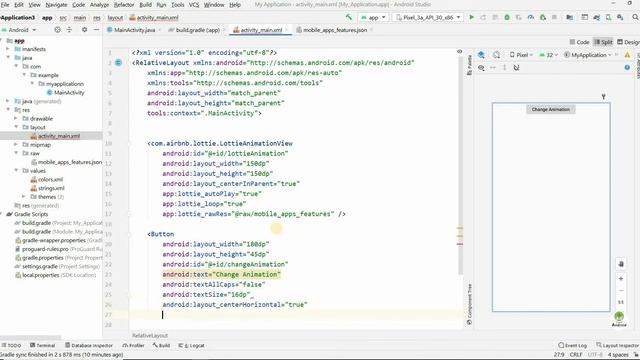Expand the themes folder
The height and width of the screenshot is (360, 640).
[x=24, y=197]
